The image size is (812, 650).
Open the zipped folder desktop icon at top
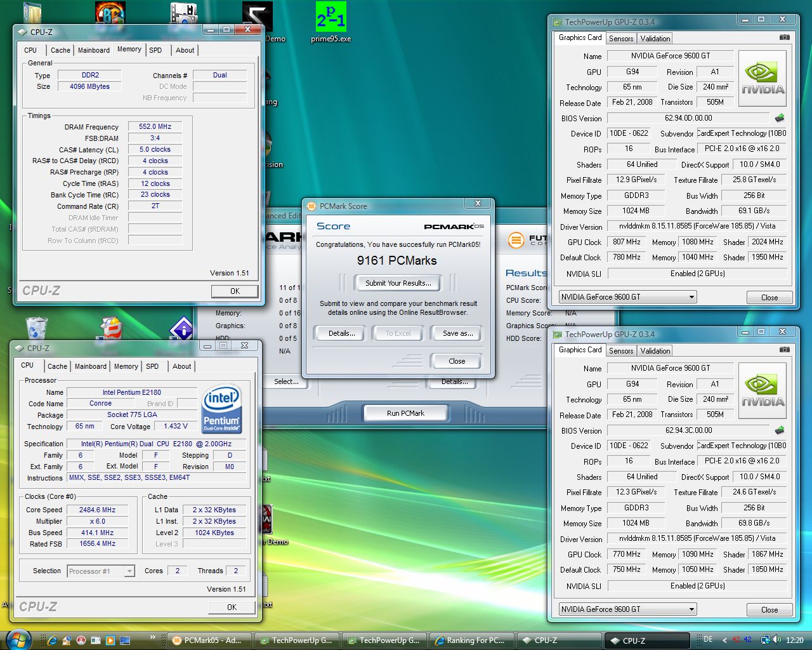(x=32, y=14)
